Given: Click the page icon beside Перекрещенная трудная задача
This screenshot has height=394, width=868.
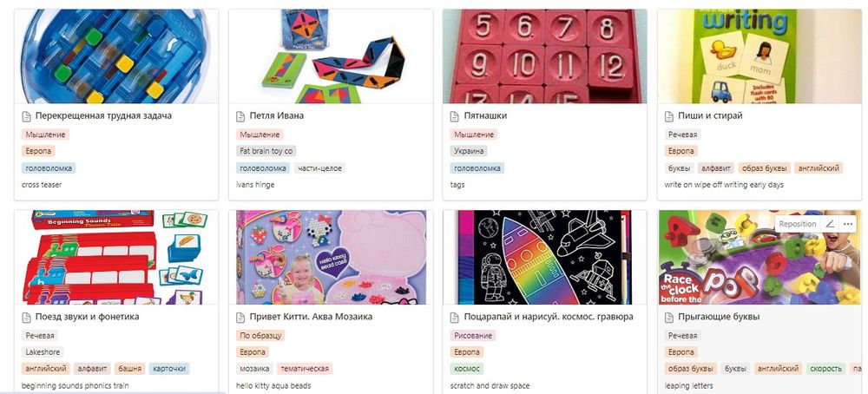Looking at the screenshot, I should click(x=26, y=116).
